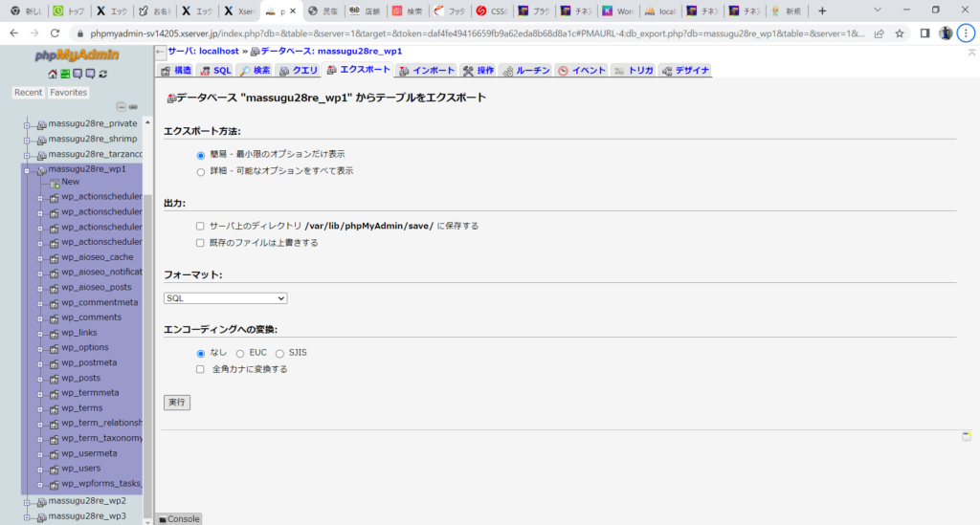Image resolution: width=980 pixels, height=525 pixels.
Task: Expand the massugu28re_wp2 database
Action: (x=27, y=502)
